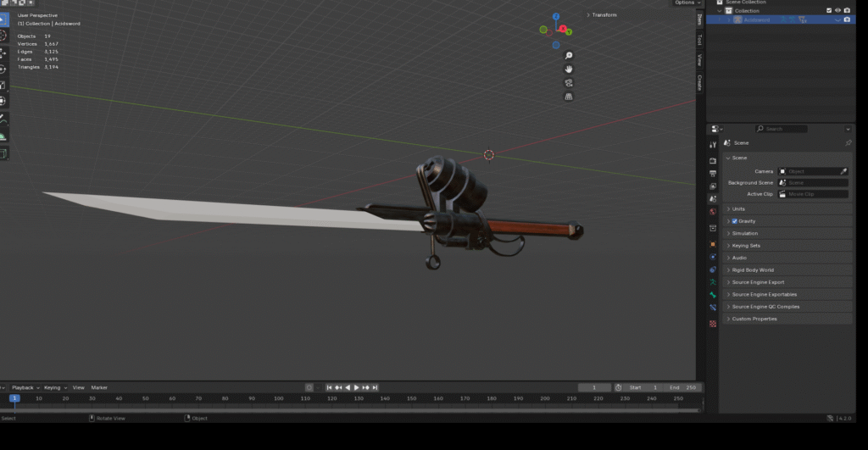Open the Tool tab in the sidebar

699,39
